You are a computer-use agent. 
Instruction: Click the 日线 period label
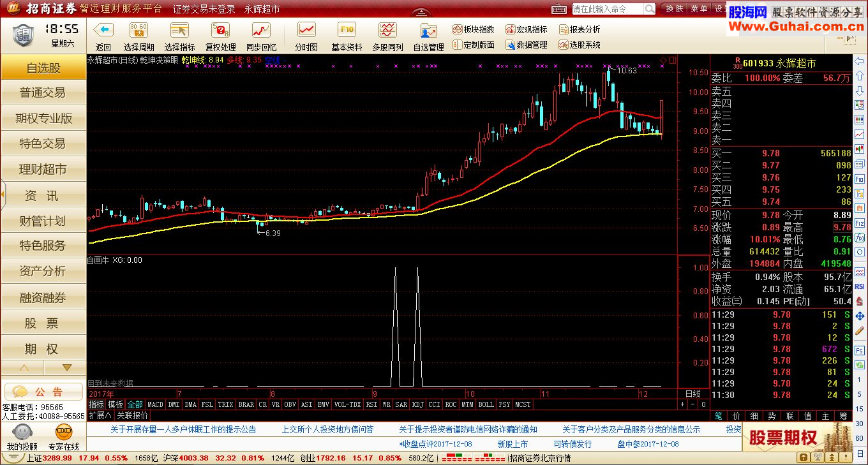693,394
